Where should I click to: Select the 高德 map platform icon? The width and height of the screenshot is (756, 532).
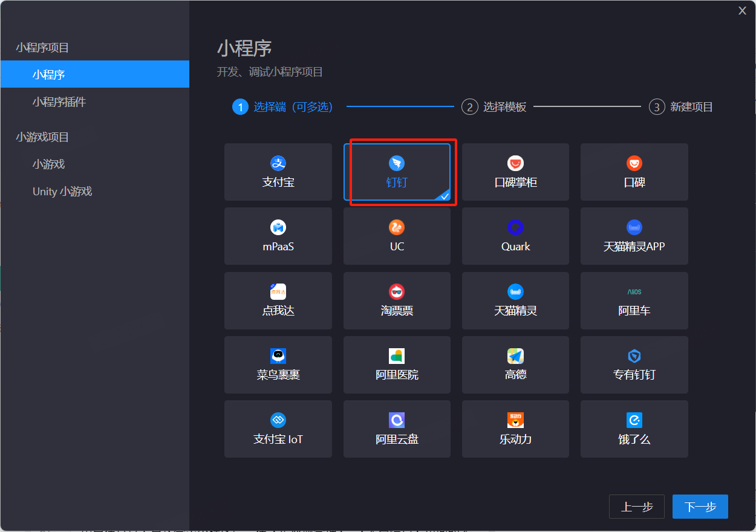click(515, 356)
